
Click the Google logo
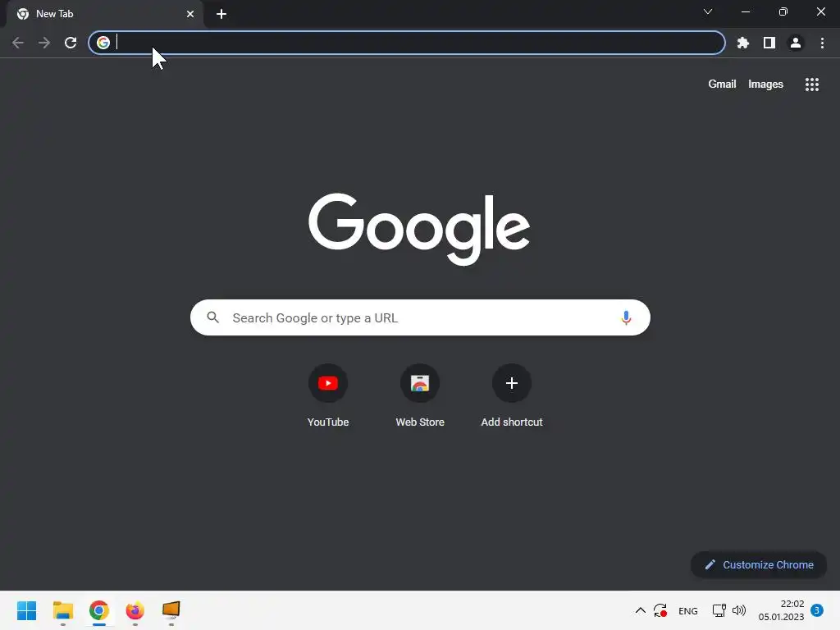pos(419,229)
